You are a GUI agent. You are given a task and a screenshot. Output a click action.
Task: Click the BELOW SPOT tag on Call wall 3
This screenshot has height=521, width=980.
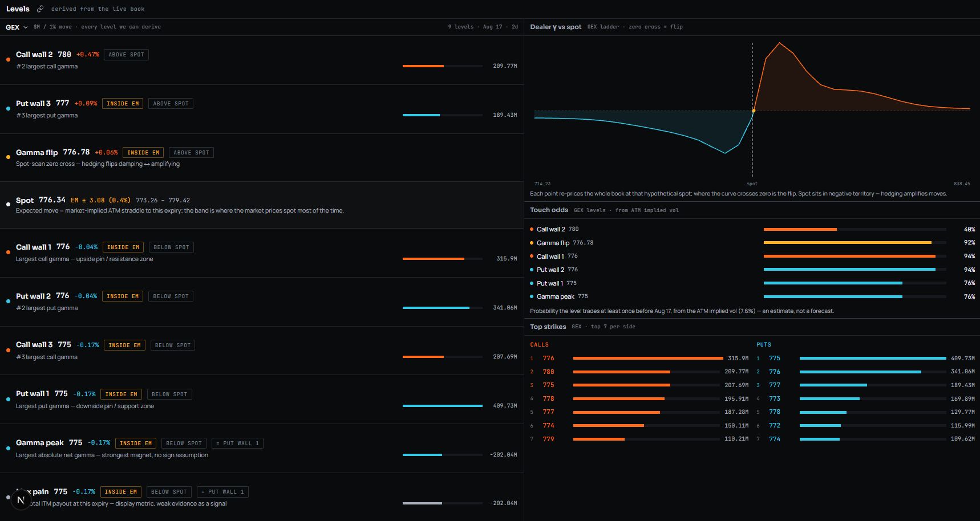pos(173,345)
